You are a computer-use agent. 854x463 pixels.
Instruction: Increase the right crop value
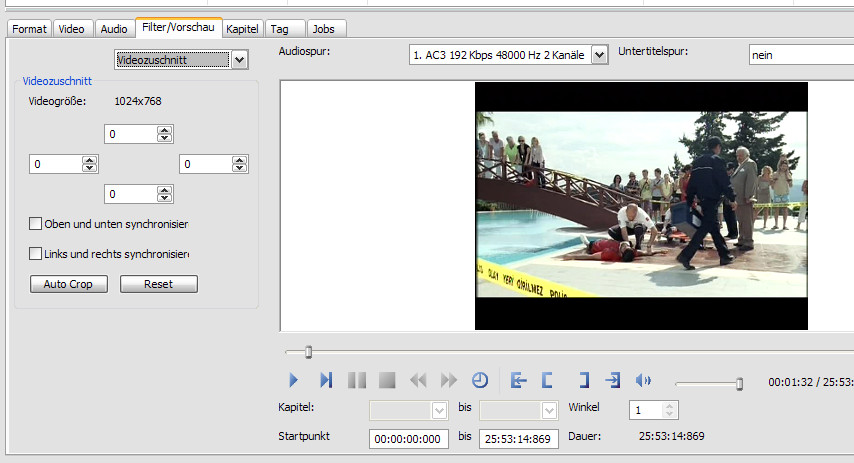click(240, 160)
